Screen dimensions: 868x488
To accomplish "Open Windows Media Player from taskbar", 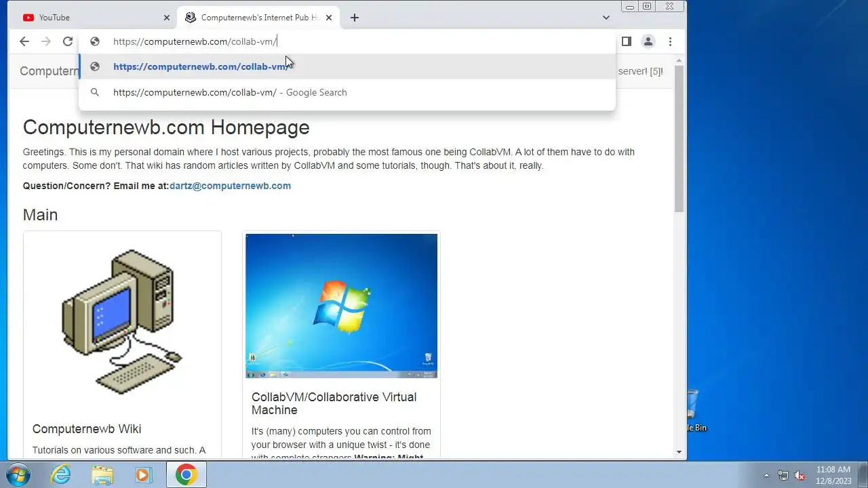I will click(143, 474).
